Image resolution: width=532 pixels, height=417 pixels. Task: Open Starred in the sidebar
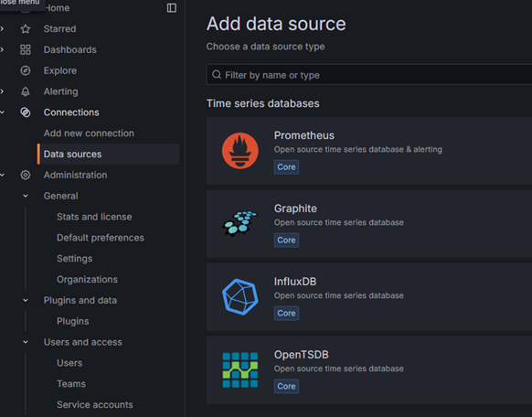pyautogui.click(x=59, y=29)
